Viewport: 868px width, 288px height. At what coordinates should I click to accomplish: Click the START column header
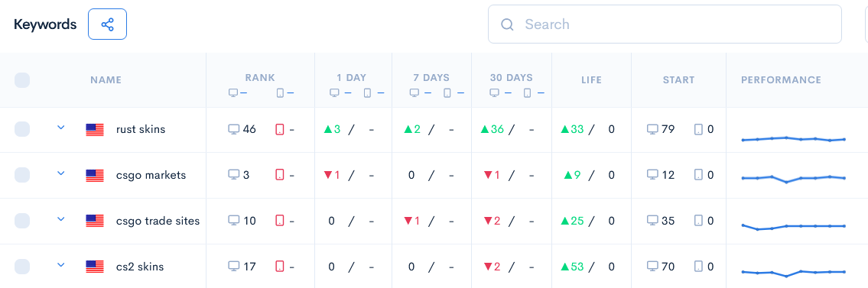point(678,80)
